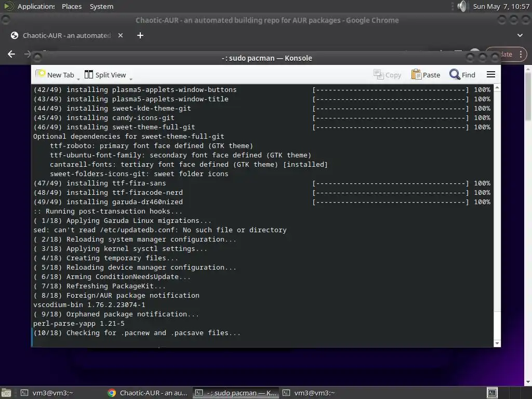The width and height of the screenshot is (532, 399).
Task: Click progress bar of ttf-firacode-nerd line
Action: (x=391, y=193)
